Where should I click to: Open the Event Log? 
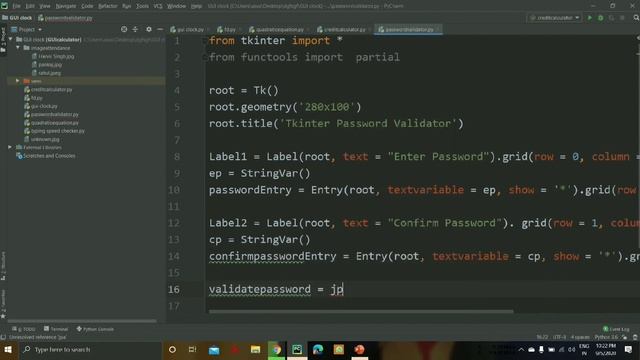pyautogui.click(x=616, y=329)
